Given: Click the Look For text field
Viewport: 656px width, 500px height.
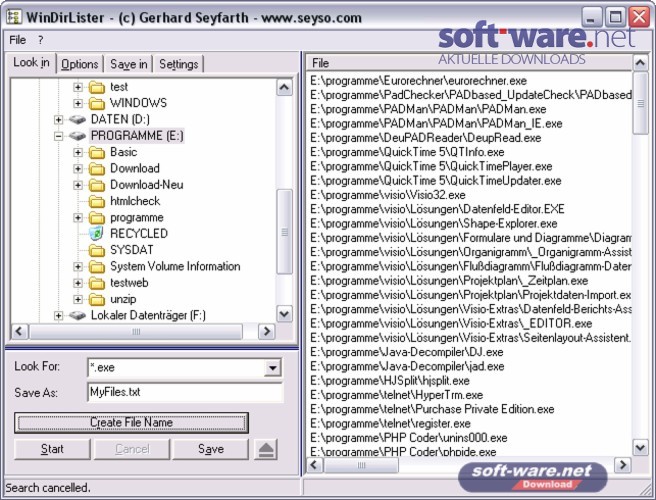Looking at the screenshot, I should pyautogui.click(x=177, y=368).
